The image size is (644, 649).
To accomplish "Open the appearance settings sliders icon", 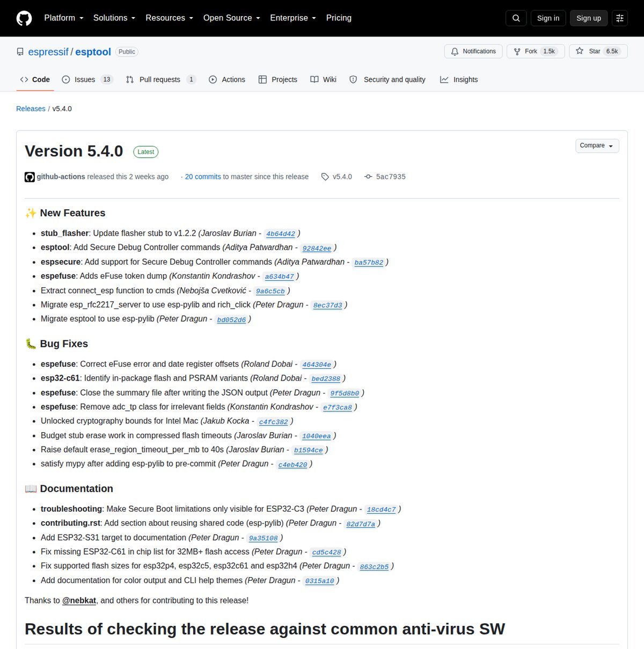I will [620, 18].
